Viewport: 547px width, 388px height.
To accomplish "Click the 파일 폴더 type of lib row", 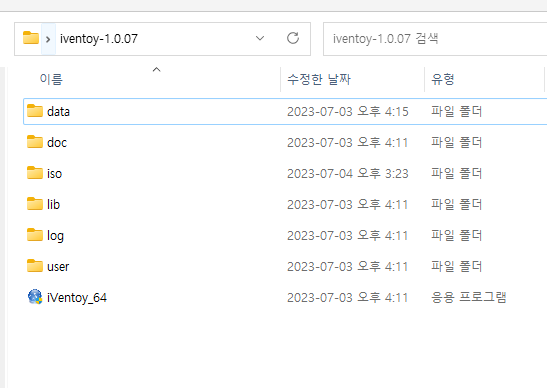I will pyautogui.click(x=457, y=204).
